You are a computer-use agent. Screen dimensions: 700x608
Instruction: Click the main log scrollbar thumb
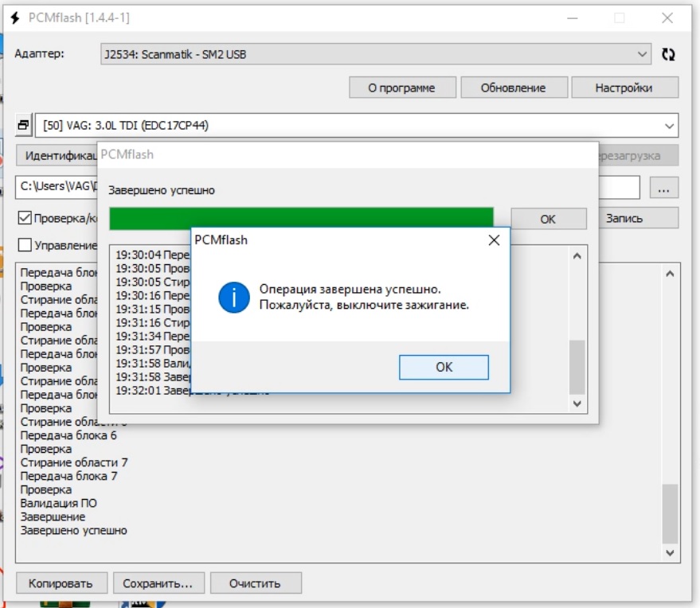pos(670,513)
